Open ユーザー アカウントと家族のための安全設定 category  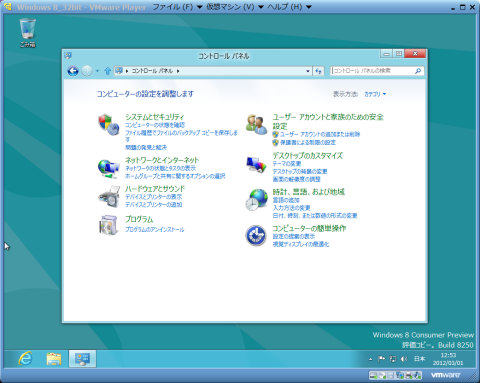(328, 121)
